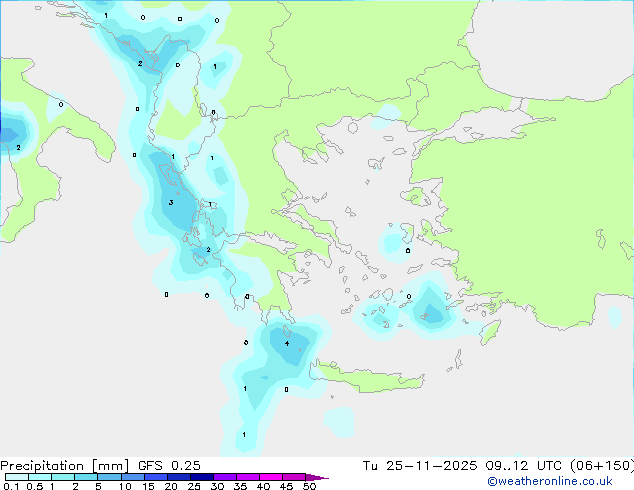Pick the 10–15 mm blue legend swatch
Image resolution: width=634 pixels, height=490 pixels.
tap(132, 477)
